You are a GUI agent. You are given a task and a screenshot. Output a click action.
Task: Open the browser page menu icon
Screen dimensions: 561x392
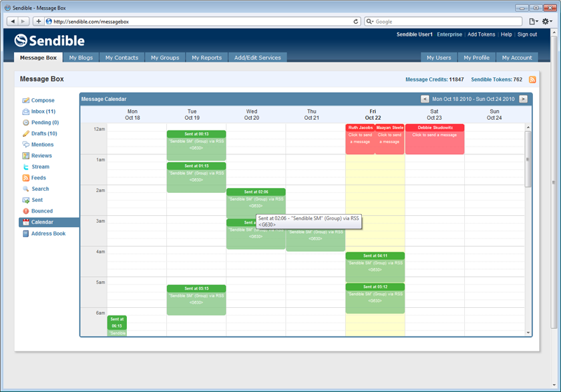[x=533, y=22]
